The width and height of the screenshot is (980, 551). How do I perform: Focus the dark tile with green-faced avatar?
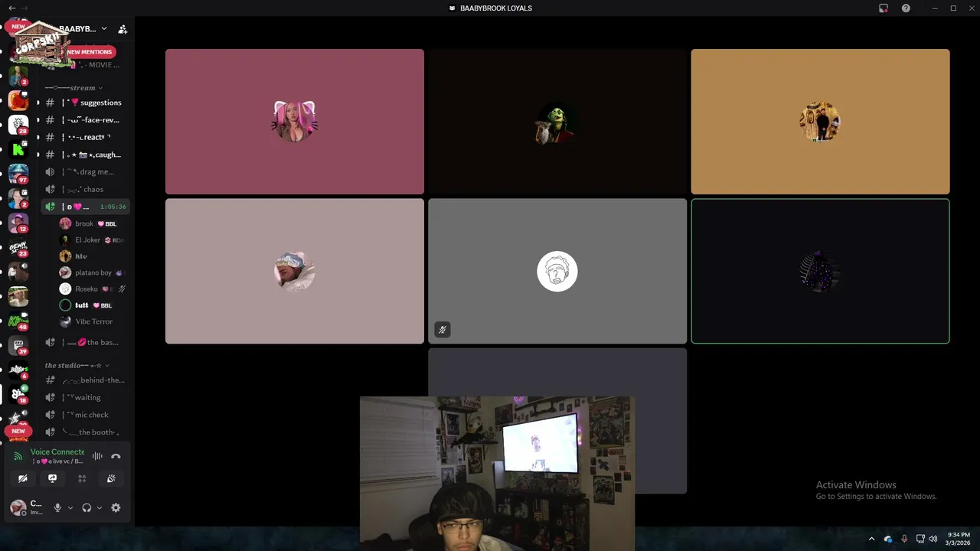(557, 122)
